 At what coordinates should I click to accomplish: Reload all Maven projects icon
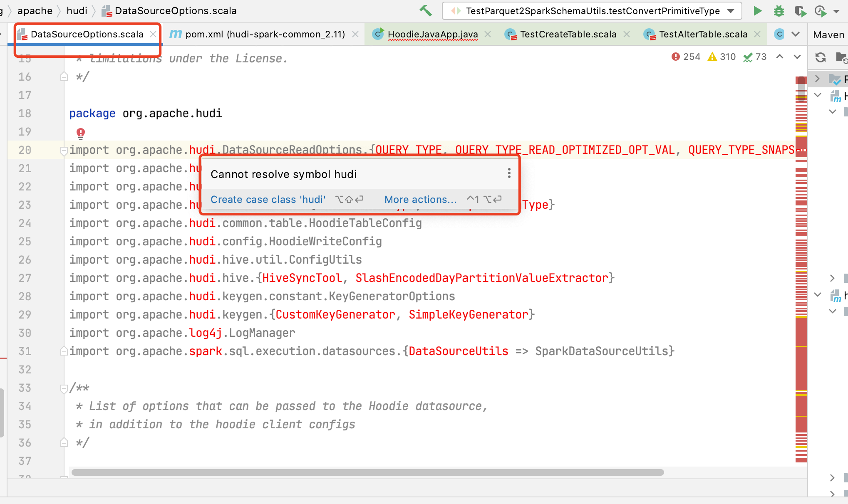[820, 57]
